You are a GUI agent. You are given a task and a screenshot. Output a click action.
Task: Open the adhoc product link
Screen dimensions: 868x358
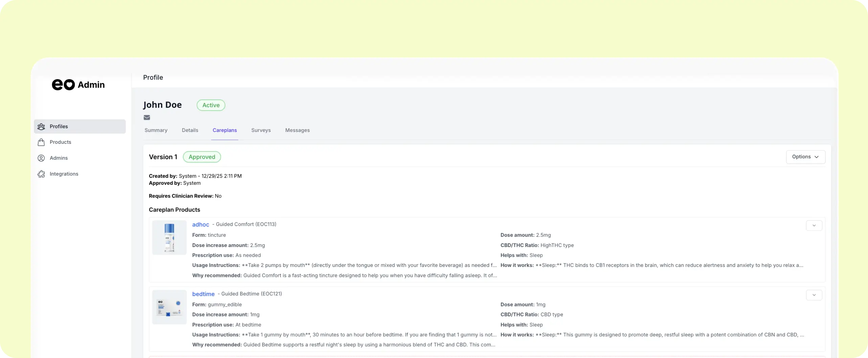[x=201, y=224]
